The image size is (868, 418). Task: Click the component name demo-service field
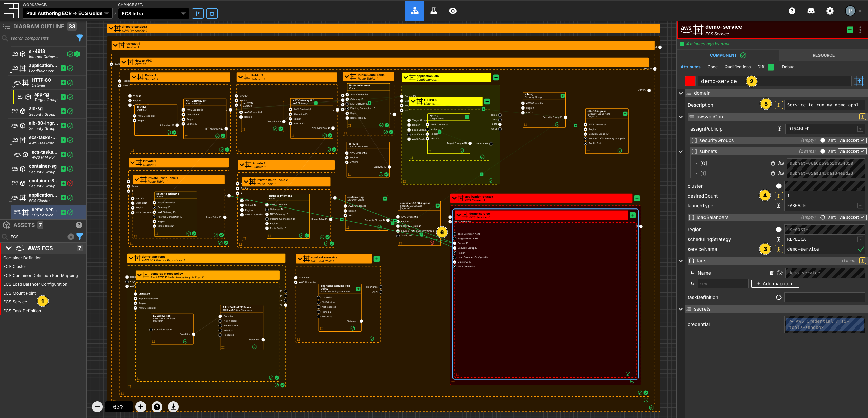tap(775, 81)
